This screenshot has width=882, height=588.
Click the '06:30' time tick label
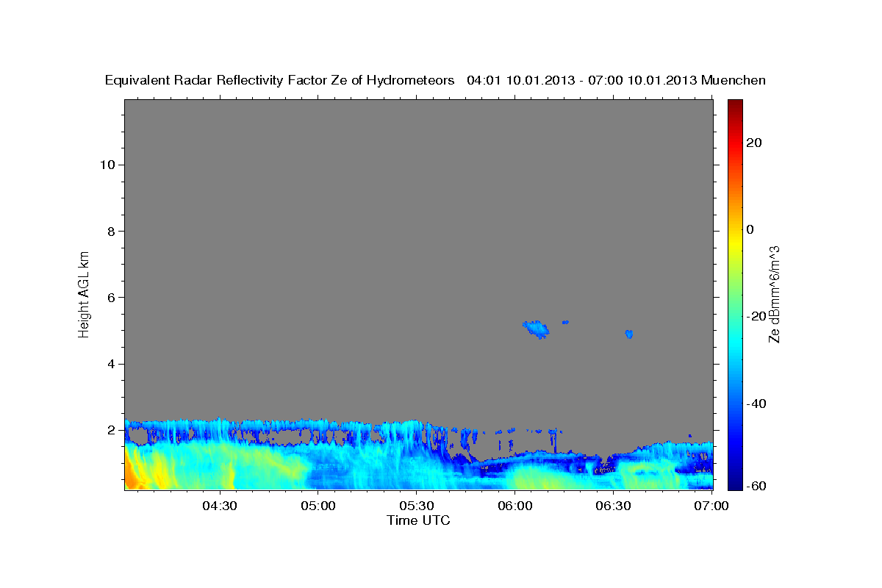612,506
